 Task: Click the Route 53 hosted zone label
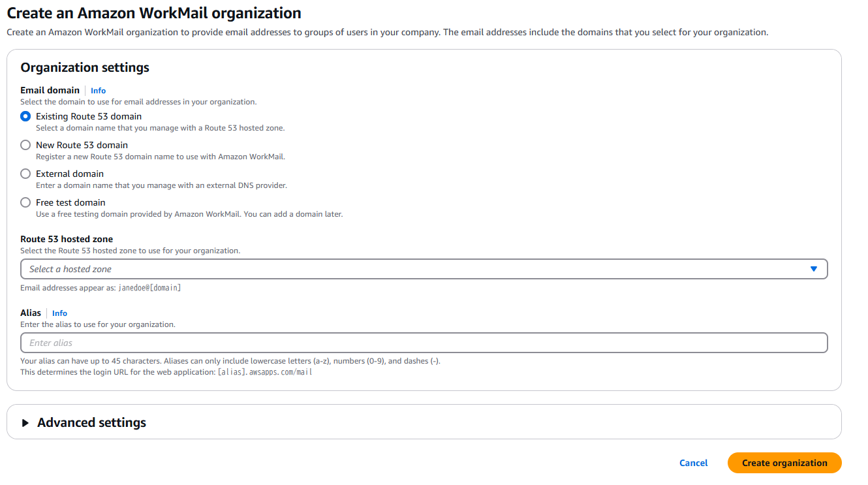pyautogui.click(x=67, y=239)
